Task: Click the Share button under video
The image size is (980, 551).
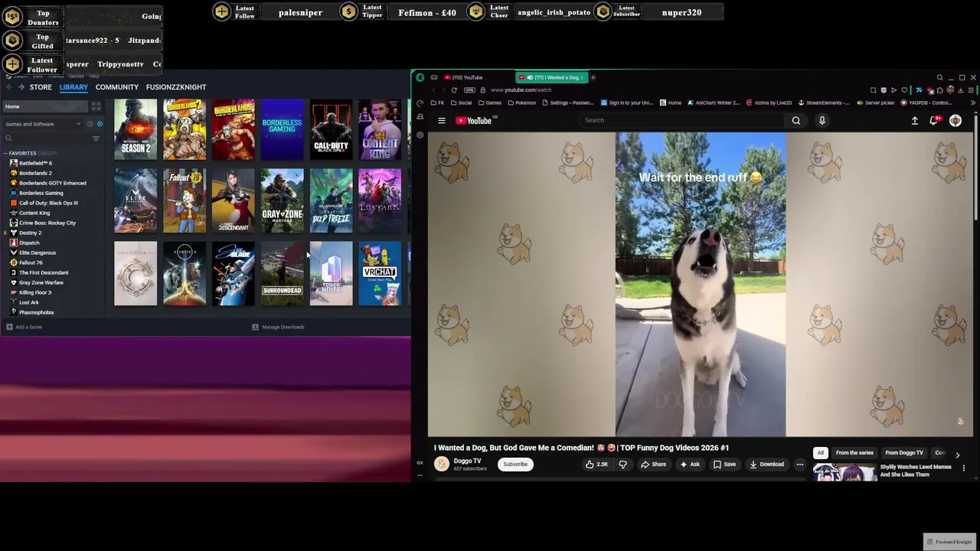Action: [653, 465]
